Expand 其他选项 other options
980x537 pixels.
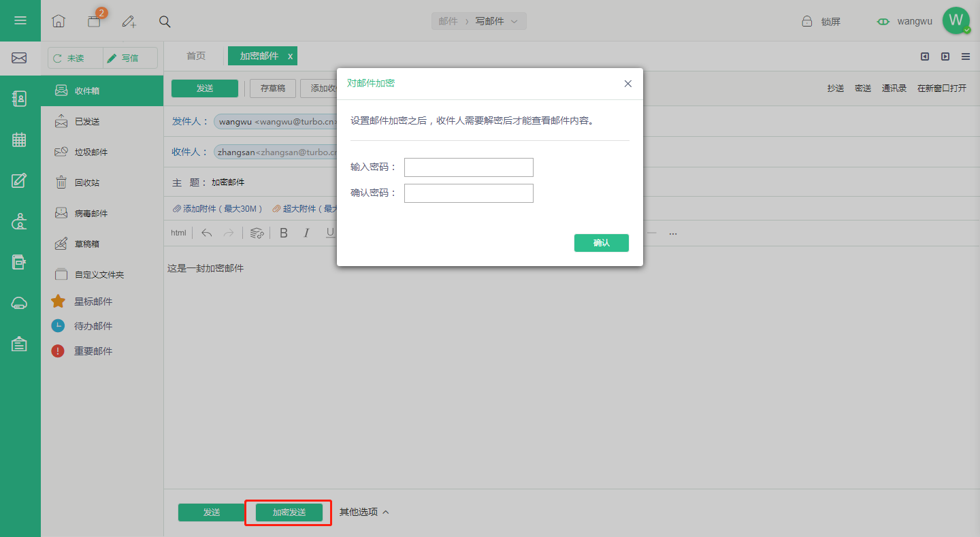(364, 512)
